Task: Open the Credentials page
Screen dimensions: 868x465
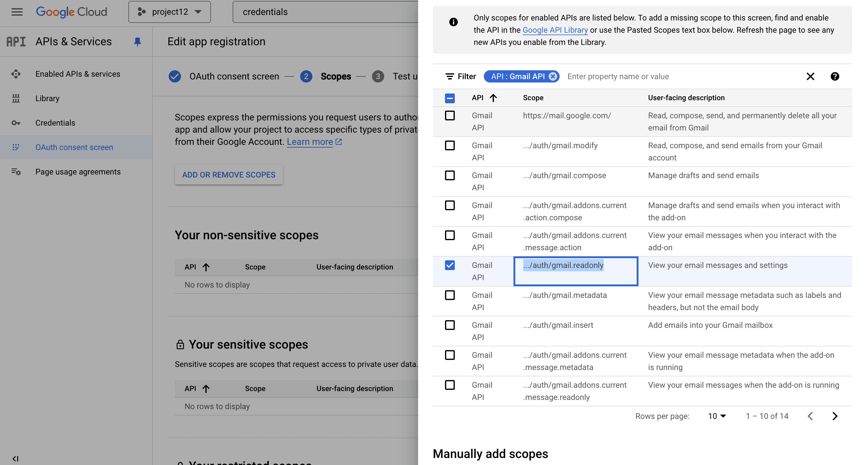Action: (x=55, y=123)
